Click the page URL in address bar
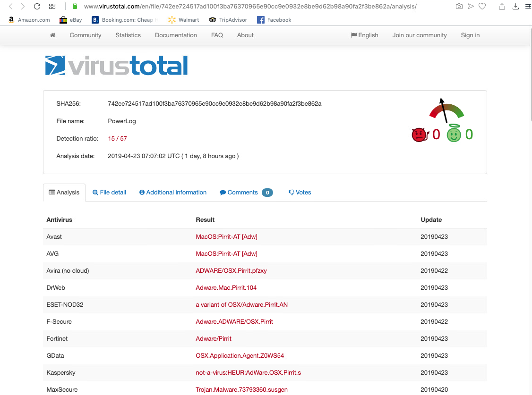This screenshot has width=532, height=395. click(x=250, y=7)
